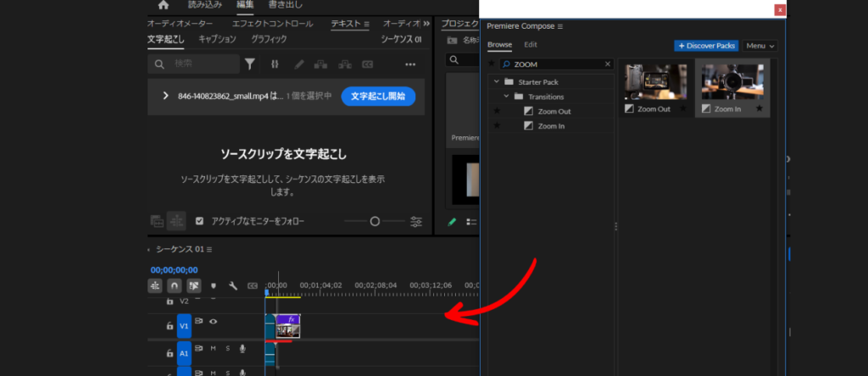Click the Home icon in top bar
The image size is (868, 376).
(164, 6)
